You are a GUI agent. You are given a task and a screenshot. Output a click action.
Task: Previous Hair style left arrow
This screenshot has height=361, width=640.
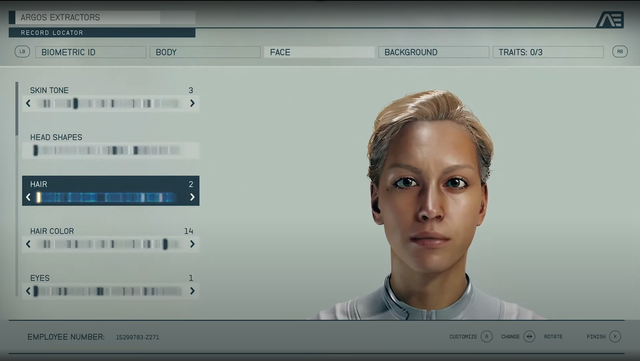click(x=28, y=197)
